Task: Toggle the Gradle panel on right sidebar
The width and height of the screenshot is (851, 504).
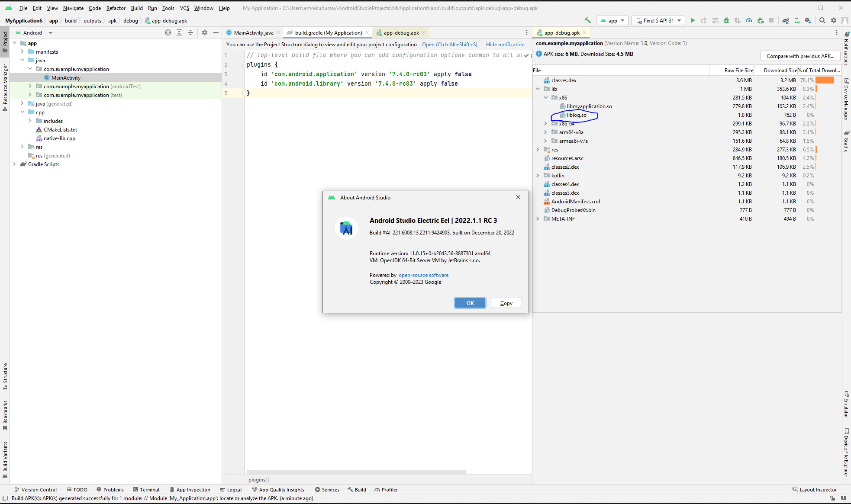Action: click(x=846, y=141)
